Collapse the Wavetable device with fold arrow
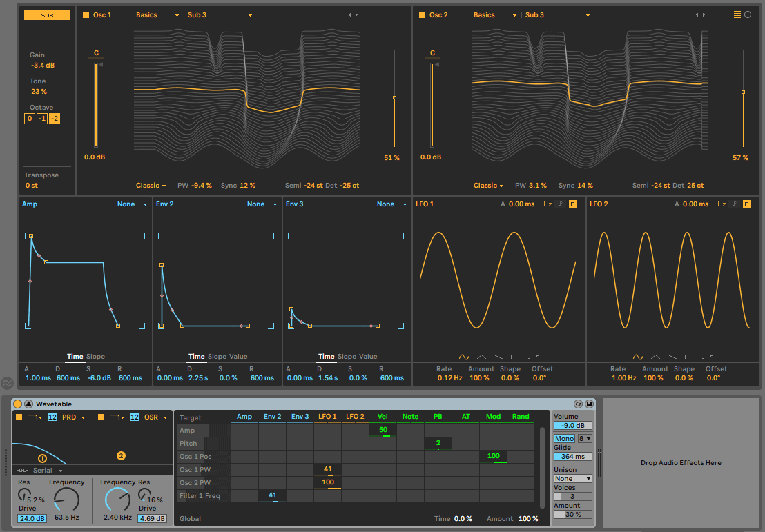The height and width of the screenshot is (532, 765). (x=28, y=404)
